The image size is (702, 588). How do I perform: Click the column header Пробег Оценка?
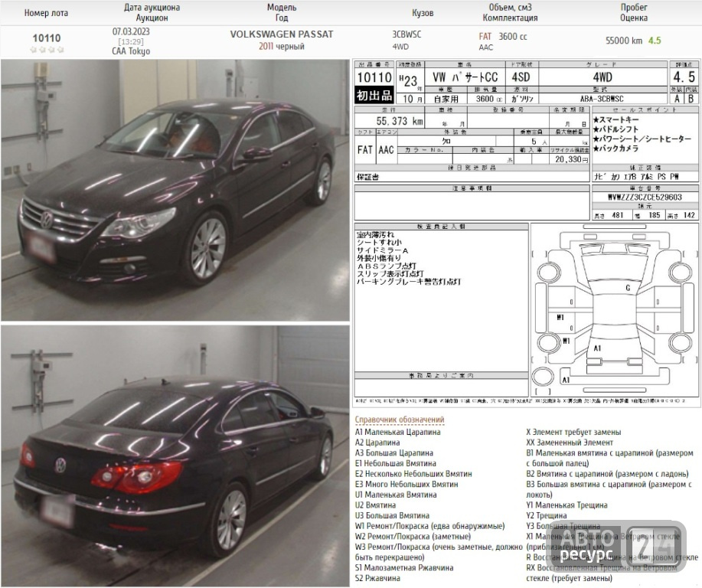coord(634,12)
